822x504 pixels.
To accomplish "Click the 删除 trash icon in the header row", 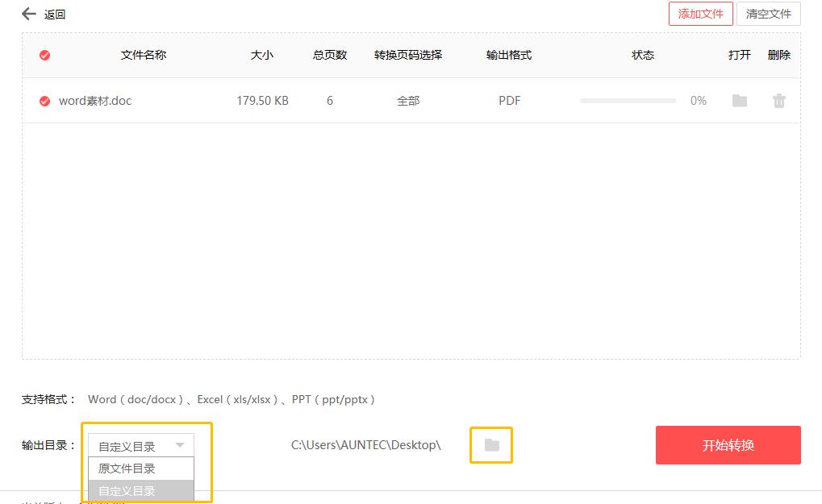I will (x=778, y=55).
